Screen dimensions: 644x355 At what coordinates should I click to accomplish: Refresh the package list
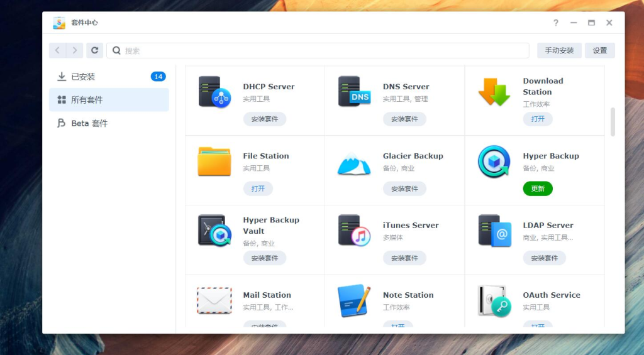pos(94,50)
